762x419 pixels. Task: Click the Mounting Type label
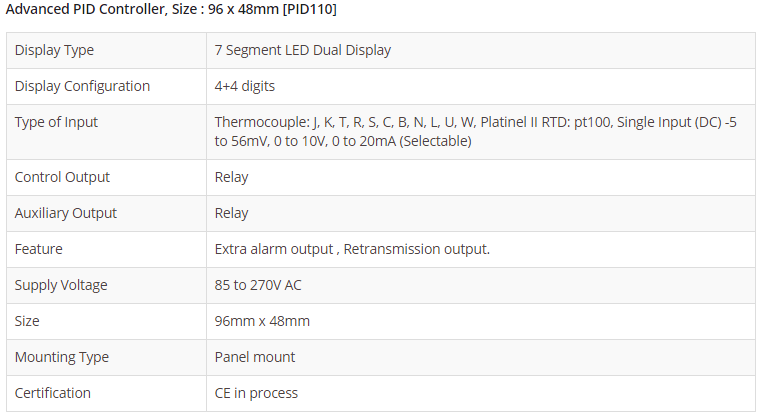point(62,357)
